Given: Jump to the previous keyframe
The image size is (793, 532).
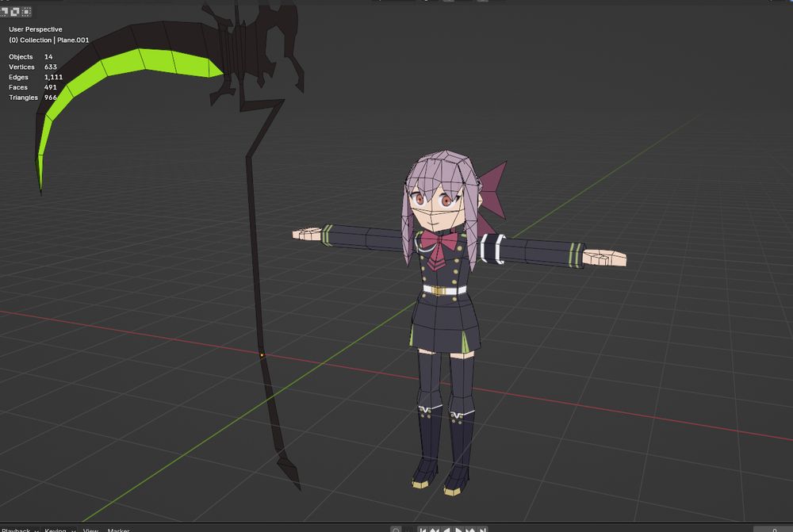Looking at the screenshot, I should click(435, 529).
